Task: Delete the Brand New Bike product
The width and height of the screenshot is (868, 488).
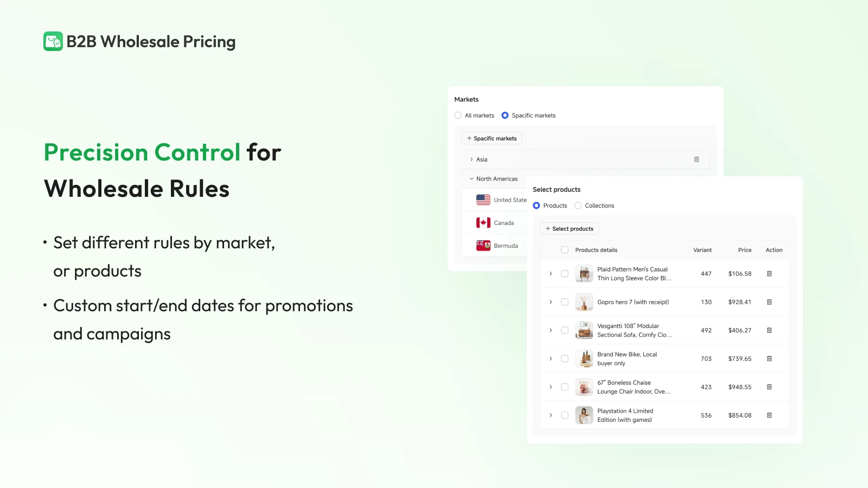Action: (769, 359)
